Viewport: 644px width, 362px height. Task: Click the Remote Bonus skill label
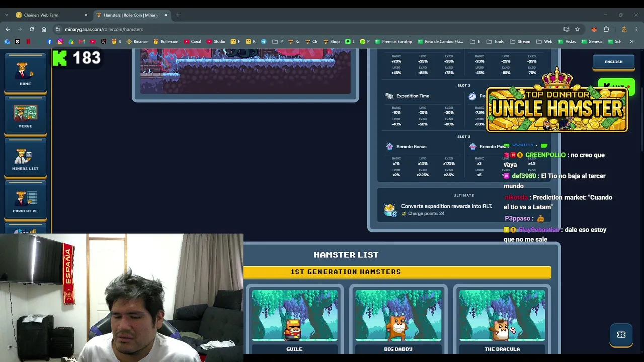click(x=411, y=146)
